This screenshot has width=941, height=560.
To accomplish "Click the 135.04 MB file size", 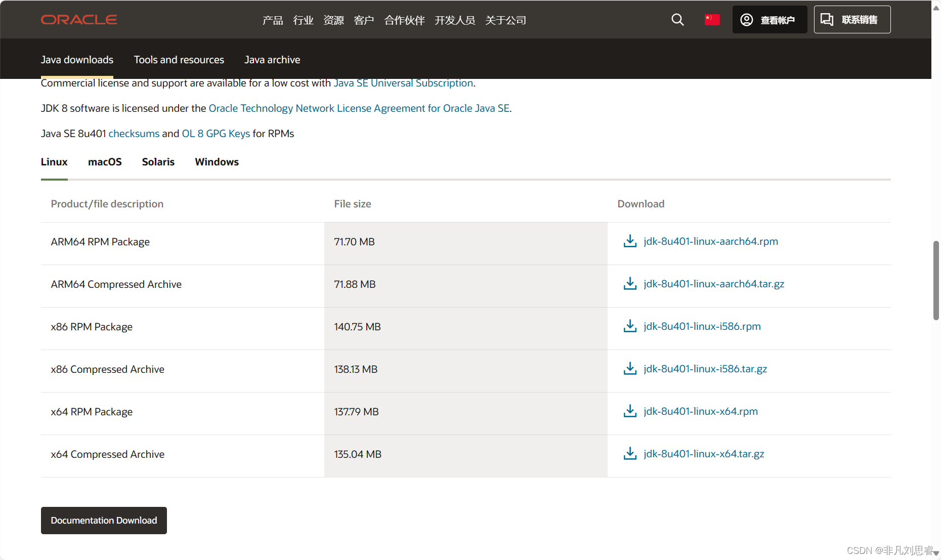I will (358, 454).
